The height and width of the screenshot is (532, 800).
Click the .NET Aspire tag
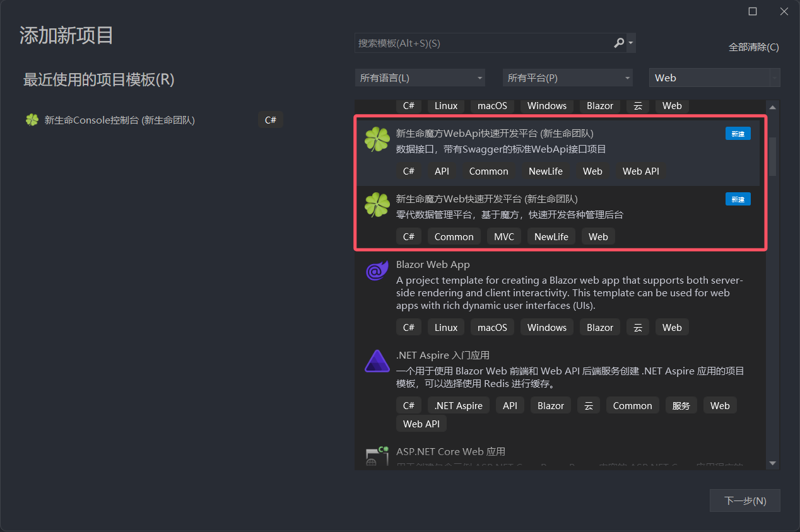click(x=459, y=406)
